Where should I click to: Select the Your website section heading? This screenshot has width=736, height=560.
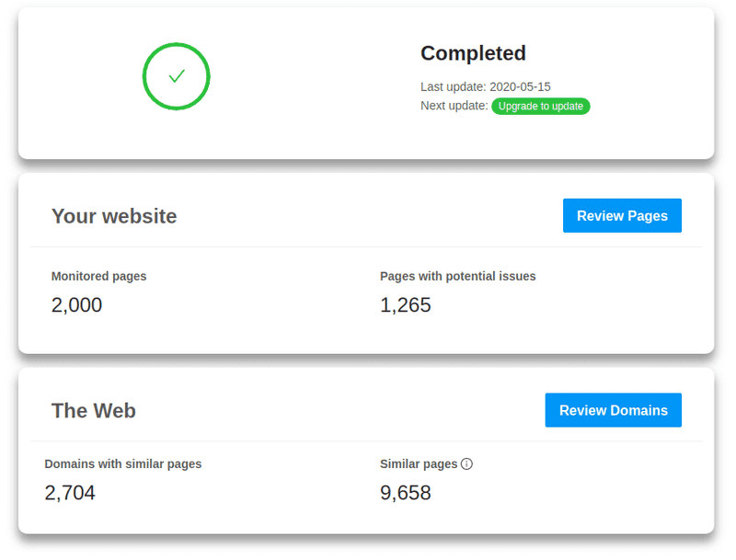[114, 216]
